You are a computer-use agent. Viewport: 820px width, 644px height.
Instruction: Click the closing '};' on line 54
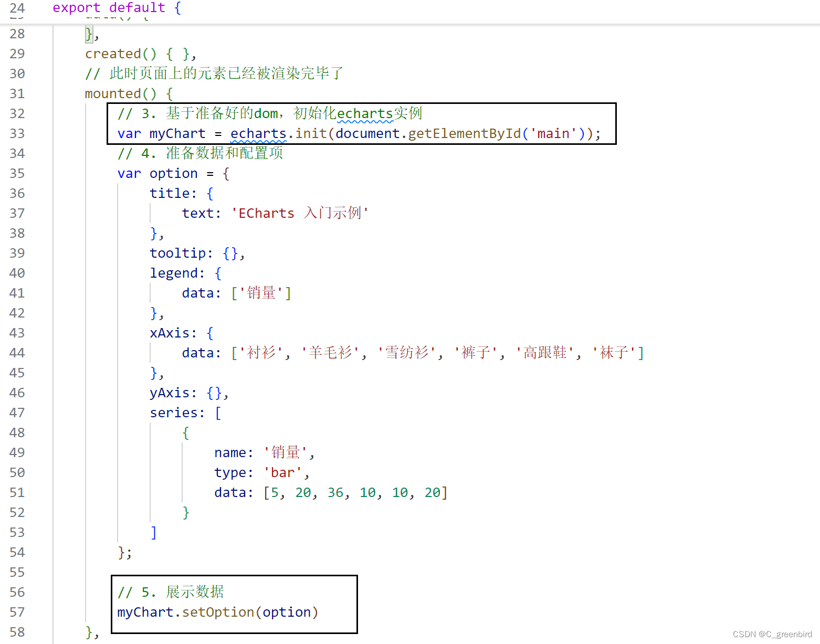tap(125, 553)
